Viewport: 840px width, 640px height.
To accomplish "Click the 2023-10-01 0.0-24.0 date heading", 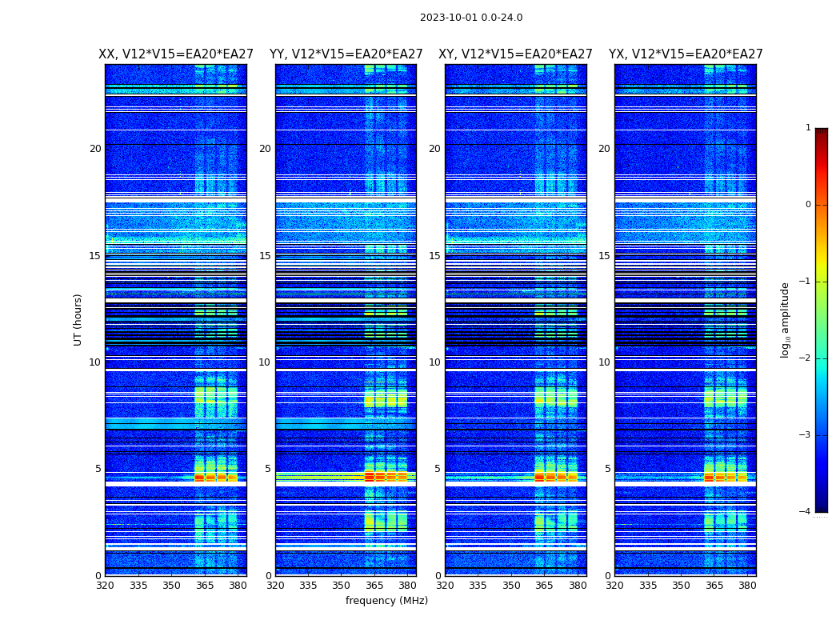I will pos(471,18).
